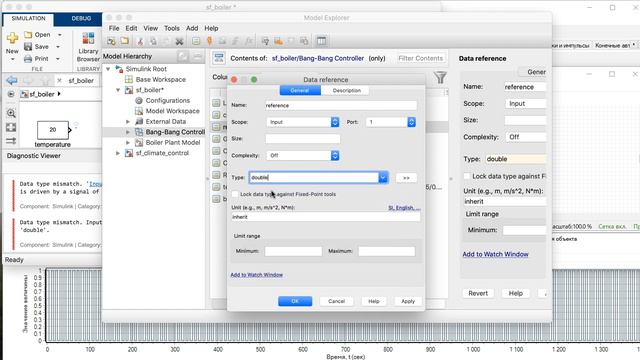The width and height of the screenshot is (640, 360).
Task: Open the Edit menu in Model Explorer
Action: point(131,28)
